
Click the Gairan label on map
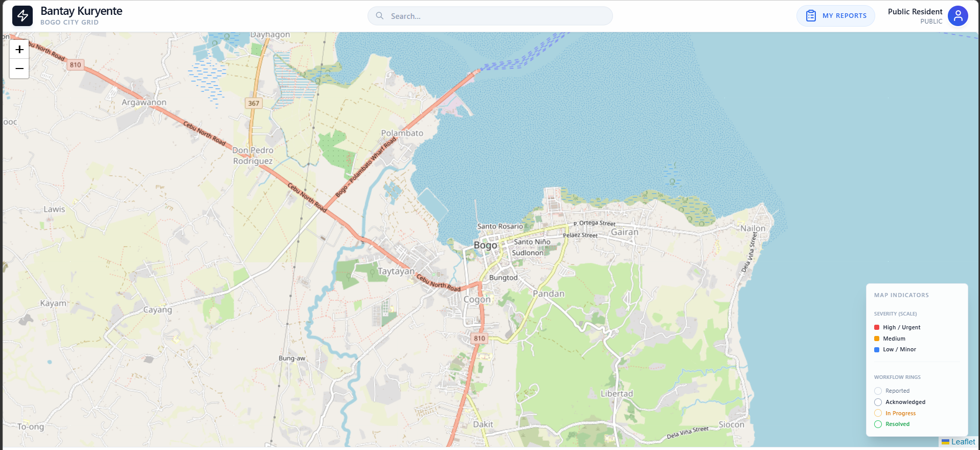625,232
